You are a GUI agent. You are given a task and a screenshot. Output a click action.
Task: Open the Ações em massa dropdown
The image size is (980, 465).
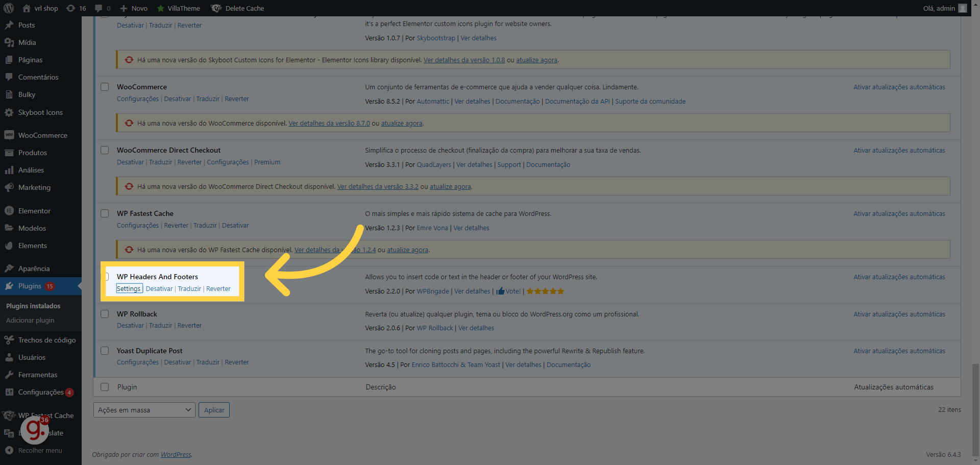point(144,410)
